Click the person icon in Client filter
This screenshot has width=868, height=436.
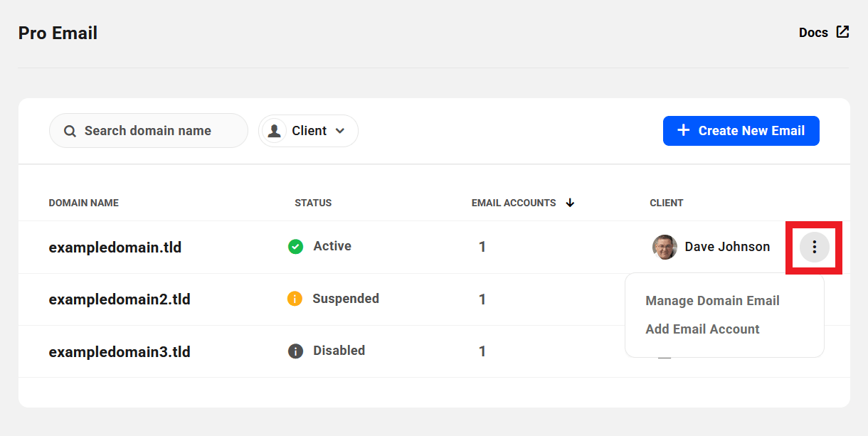coord(274,131)
